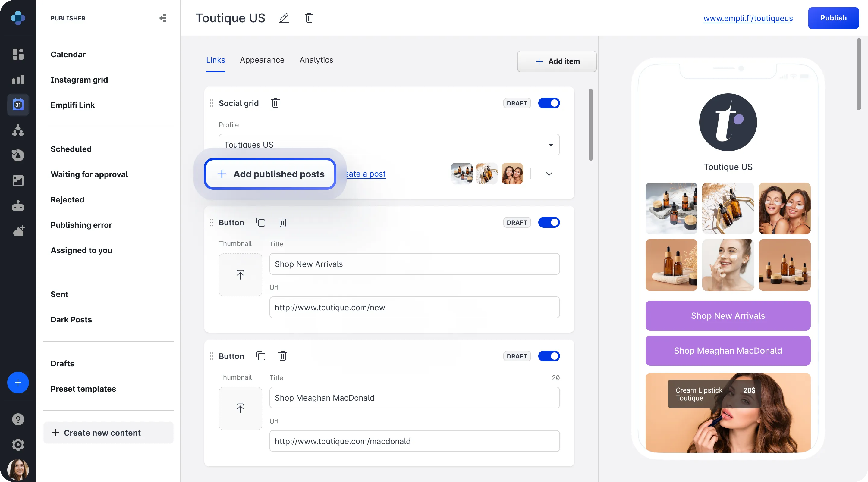Click the duplicate copy icon on second Button
This screenshot has width=868, height=482.
point(261,355)
